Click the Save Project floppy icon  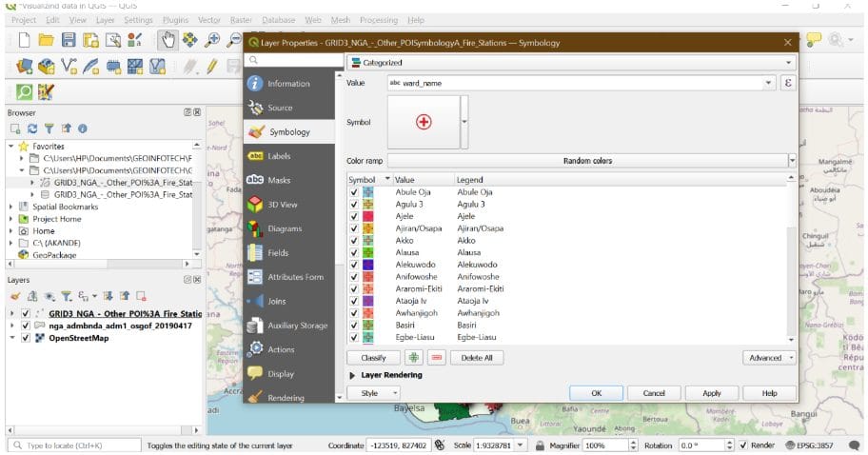[69, 40]
